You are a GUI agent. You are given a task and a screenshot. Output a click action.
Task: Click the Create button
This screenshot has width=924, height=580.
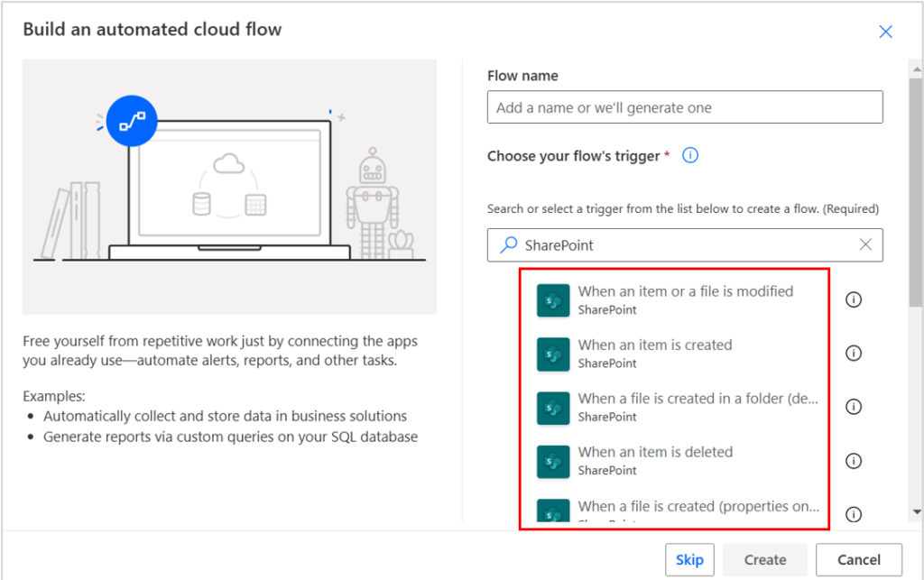(x=765, y=559)
